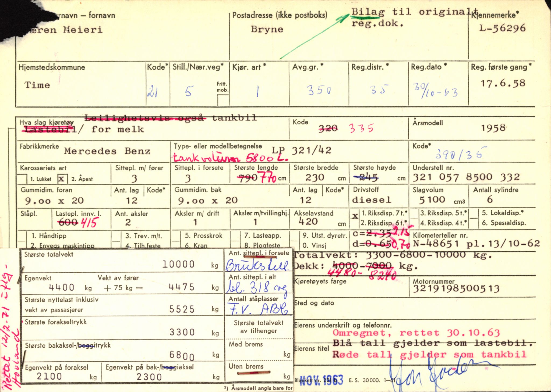Click total with driver 4475

click(x=182, y=287)
